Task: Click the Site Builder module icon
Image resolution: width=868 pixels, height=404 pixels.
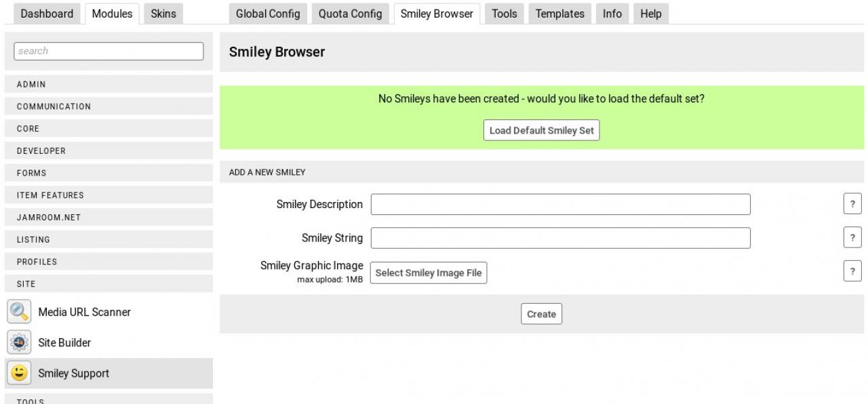Action: (x=19, y=342)
